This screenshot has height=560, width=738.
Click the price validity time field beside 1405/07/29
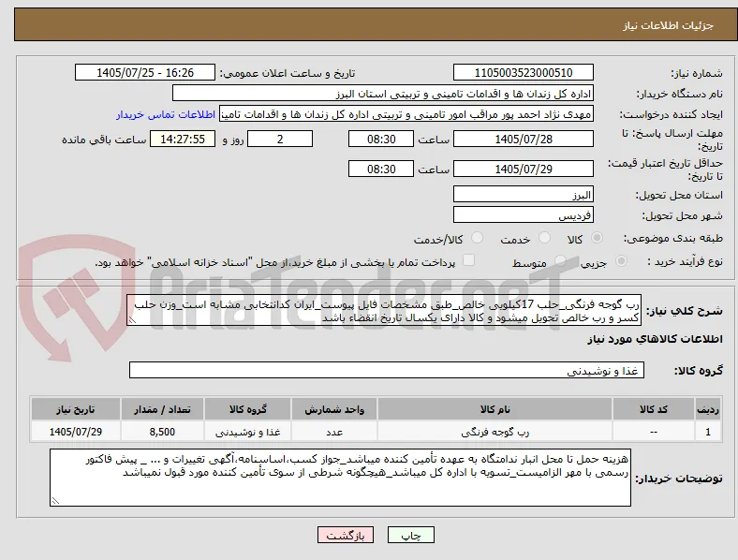381,169
